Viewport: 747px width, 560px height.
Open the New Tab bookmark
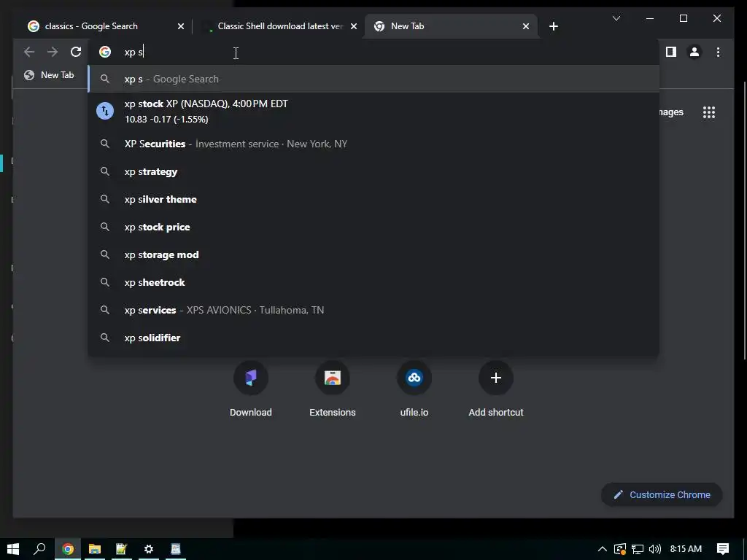pyautogui.click(x=49, y=75)
